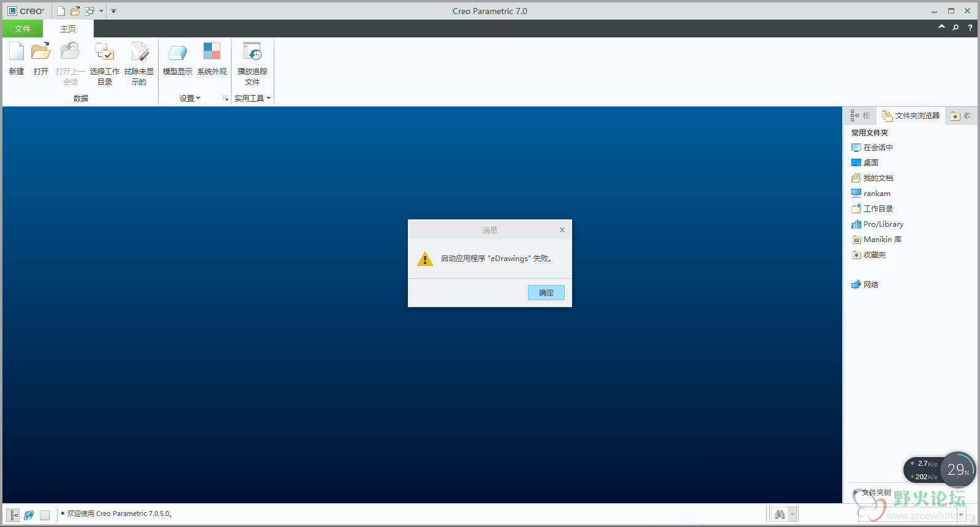
Task: Toggle navigator display icon in status bar
Action: point(14,515)
